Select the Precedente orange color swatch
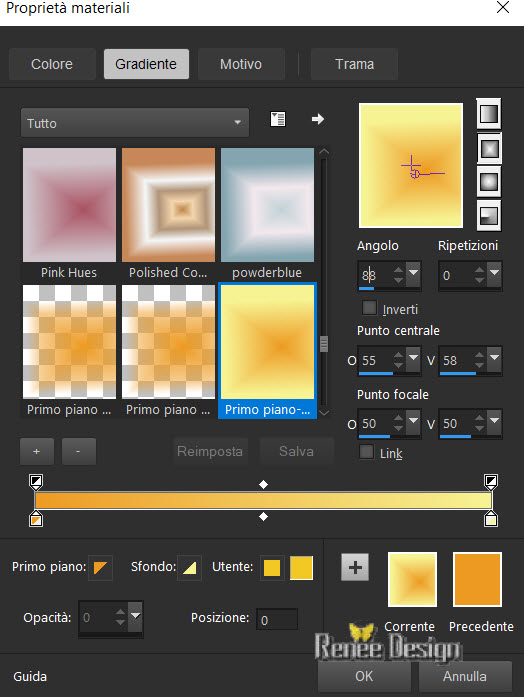 477,580
